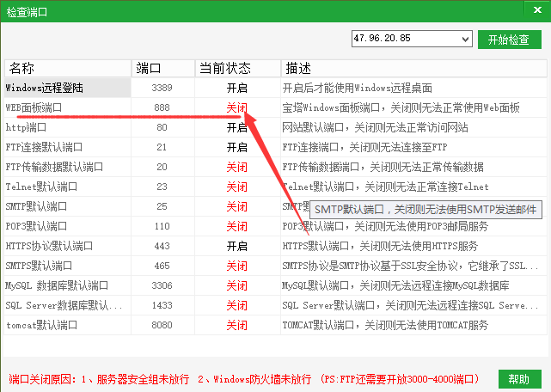Click the 宝塔Windows面板端口 description
The image size is (551, 392).
click(401, 107)
